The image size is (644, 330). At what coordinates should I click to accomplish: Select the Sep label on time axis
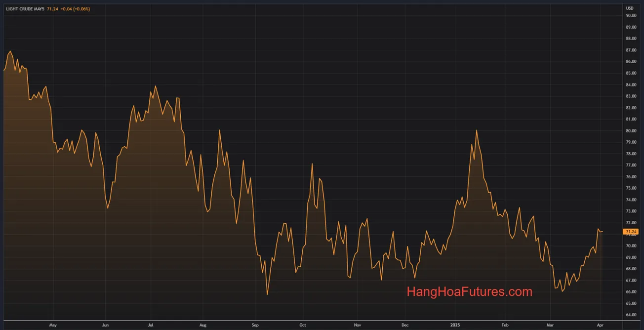point(255,325)
